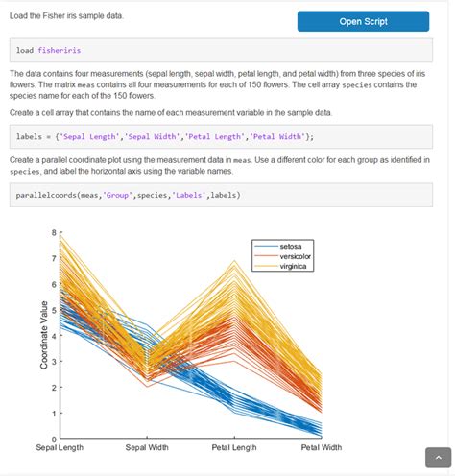Click the y-axis tick label 8
Viewport: 455px width, 476px height.
click(54, 232)
